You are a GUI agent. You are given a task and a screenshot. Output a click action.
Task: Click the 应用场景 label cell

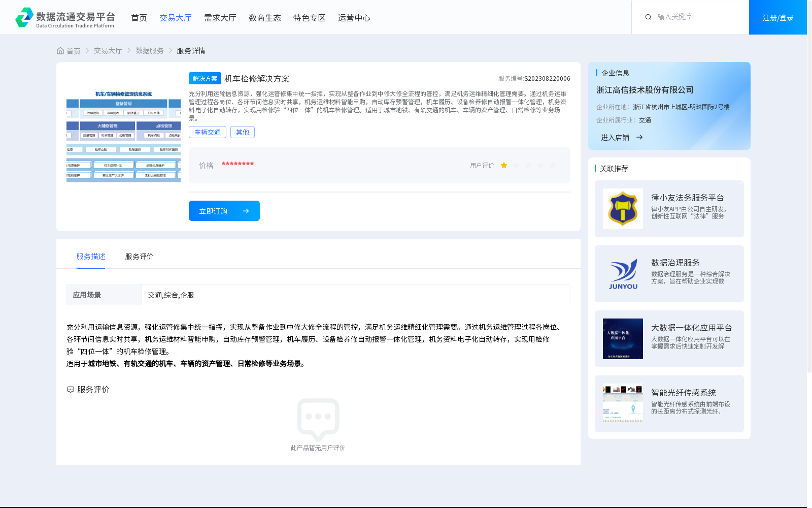pyautogui.click(x=104, y=295)
